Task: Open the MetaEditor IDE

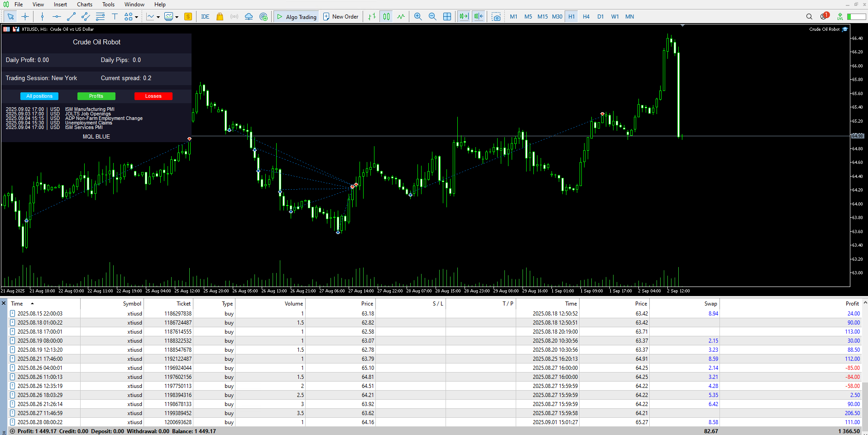Action: click(x=205, y=17)
